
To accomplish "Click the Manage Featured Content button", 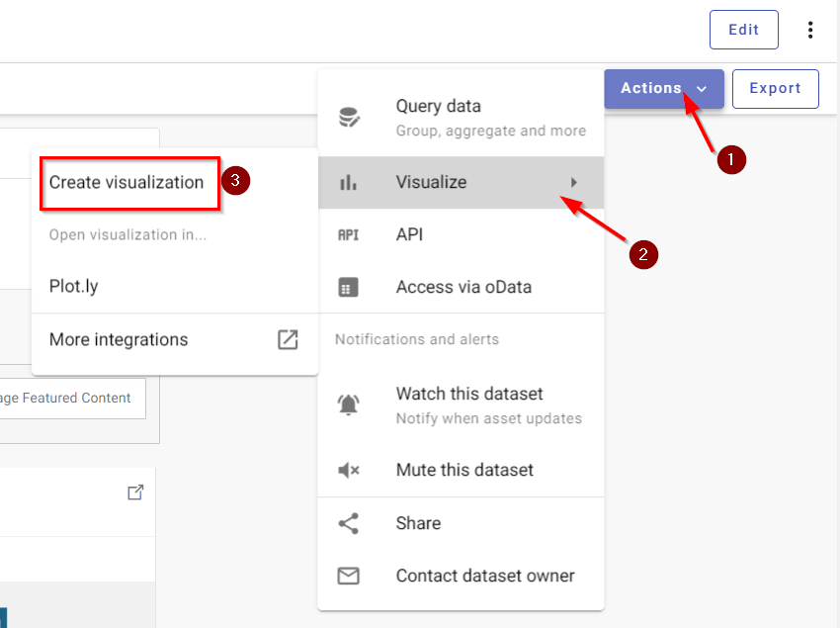I will click(69, 399).
